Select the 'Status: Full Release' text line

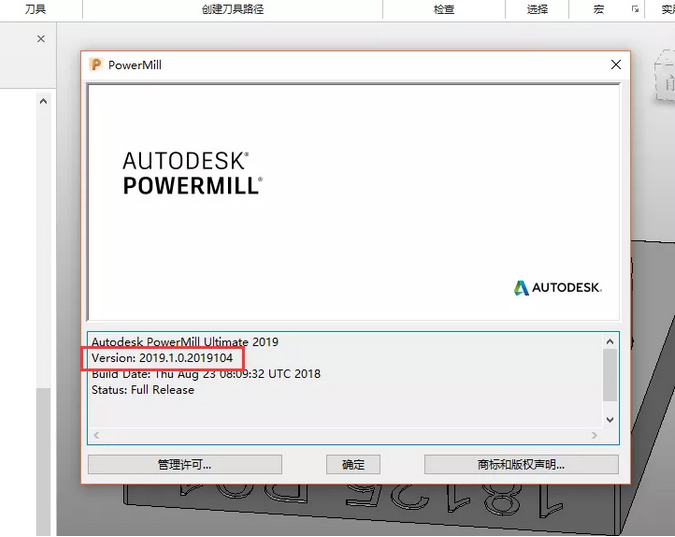click(143, 390)
